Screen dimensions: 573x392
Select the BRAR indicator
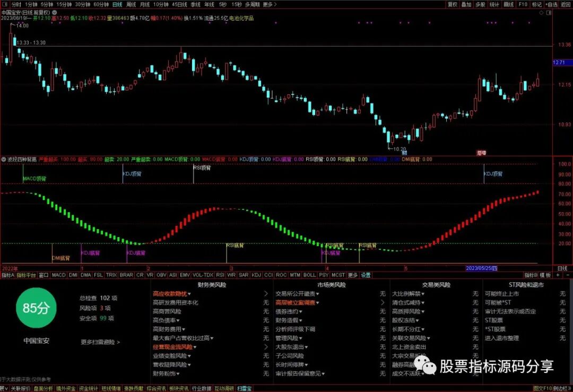click(126, 275)
